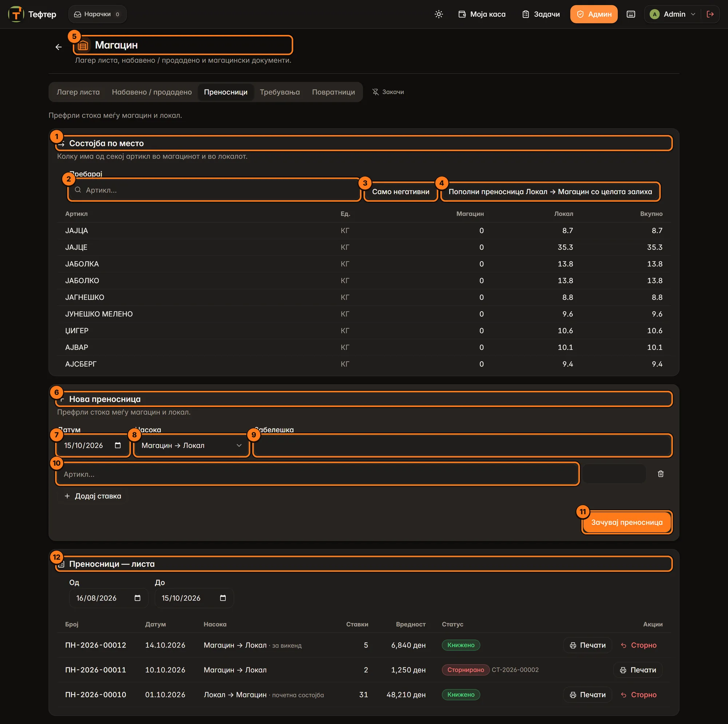This screenshot has height=724, width=728.
Task: Print document ПН-2026-00012
Action: [587, 645]
